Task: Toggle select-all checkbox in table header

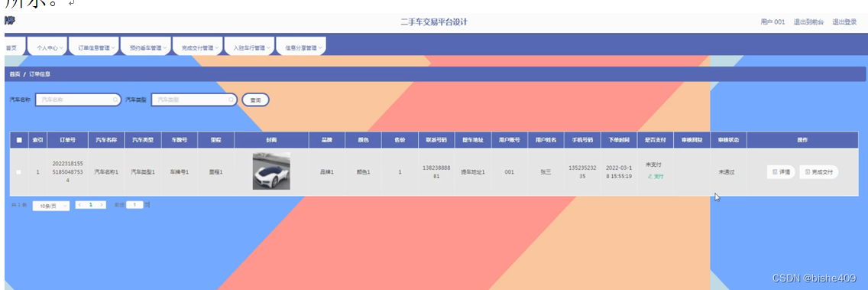Action: pyautogui.click(x=19, y=140)
